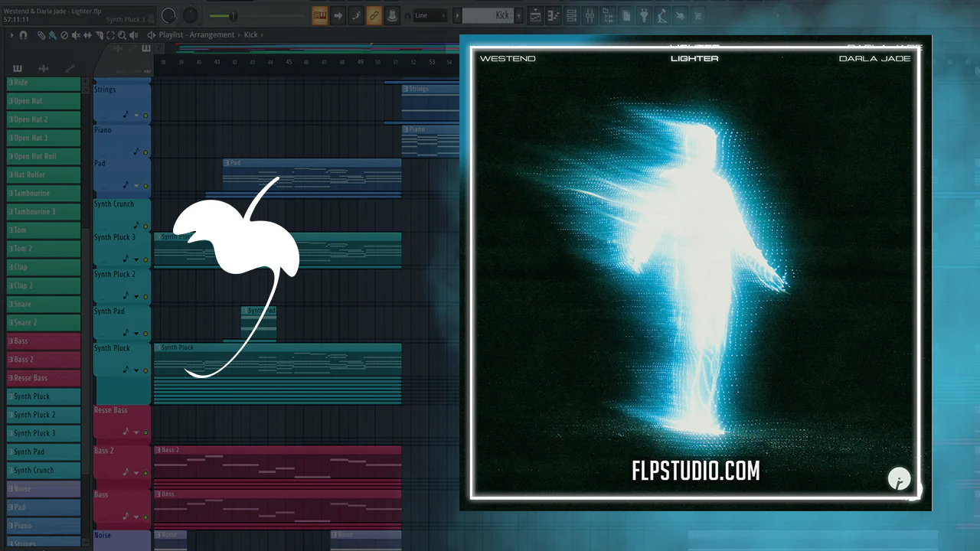
Task: Choose the Select marquee tool
Action: pyautogui.click(x=111, y=35)
